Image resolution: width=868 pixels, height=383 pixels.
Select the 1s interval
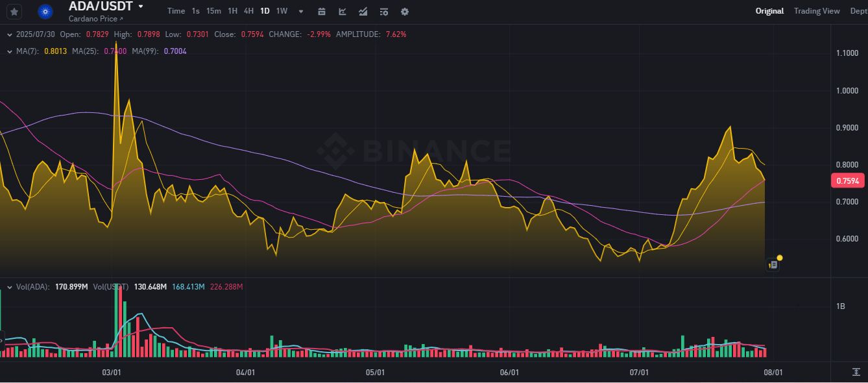click(196, 11)
